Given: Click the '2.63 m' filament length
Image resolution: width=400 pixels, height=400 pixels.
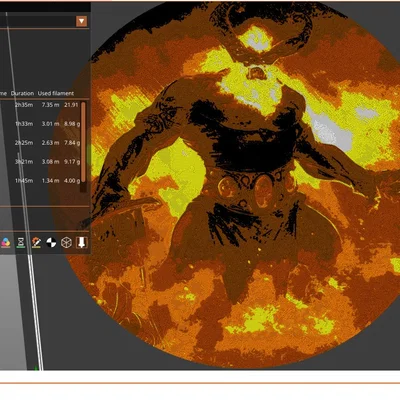Looking at the screenshot, I should tap(50, 143).
